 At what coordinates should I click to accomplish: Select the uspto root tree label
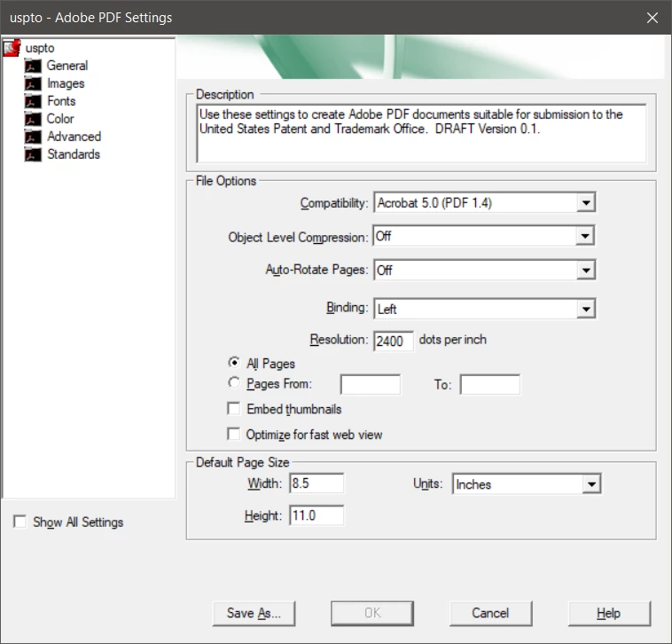click(40, 48)
